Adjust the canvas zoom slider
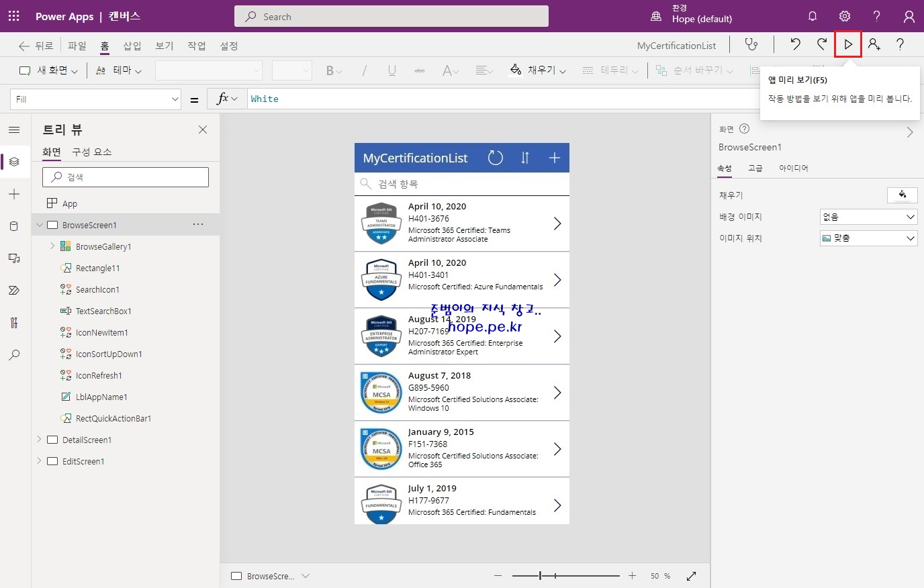924x588 pixels. (565, 576)
